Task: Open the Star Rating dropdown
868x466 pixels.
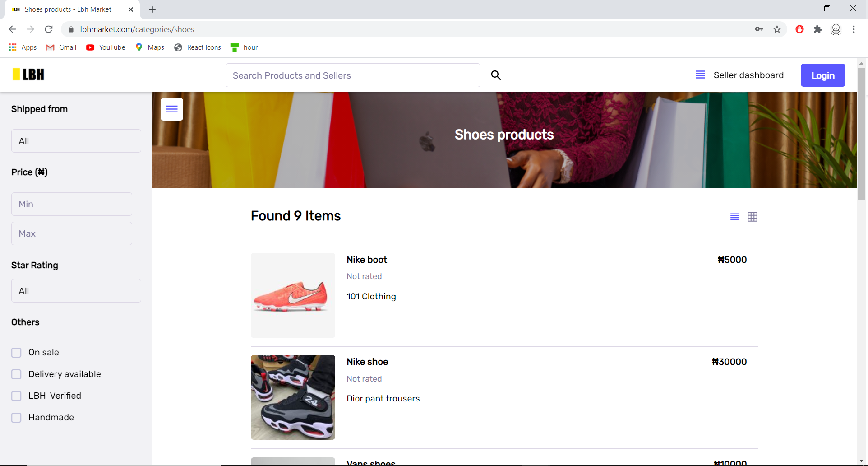Action: click(76, 291)
